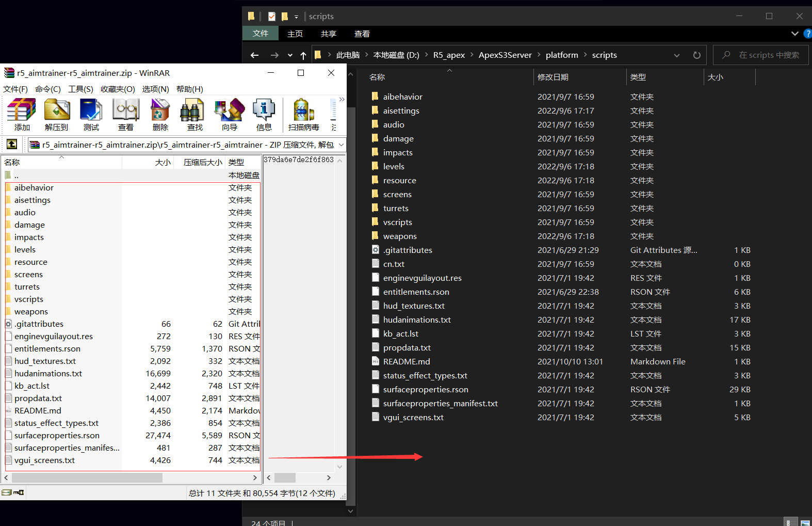Select .gitattributes file in Explorer

408,250
